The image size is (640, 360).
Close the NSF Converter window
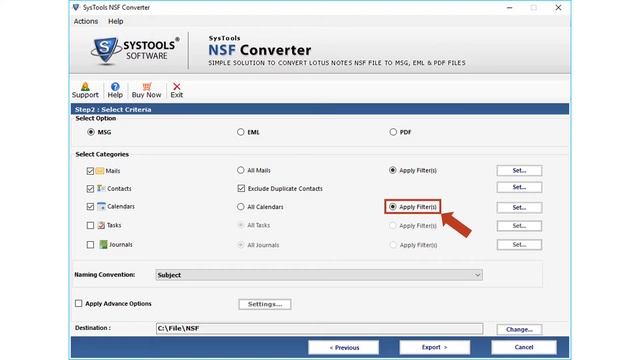(x=558, y=7)
